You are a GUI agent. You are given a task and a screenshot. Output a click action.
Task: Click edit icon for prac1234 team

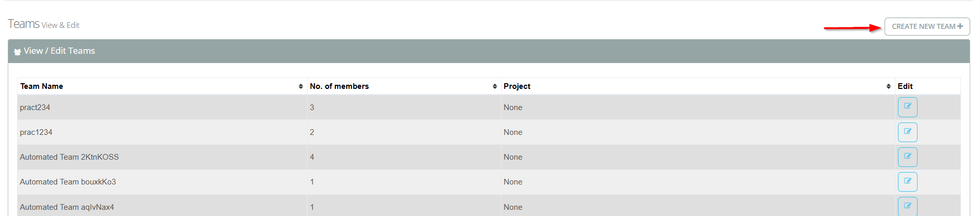click(x=907, y=132)
